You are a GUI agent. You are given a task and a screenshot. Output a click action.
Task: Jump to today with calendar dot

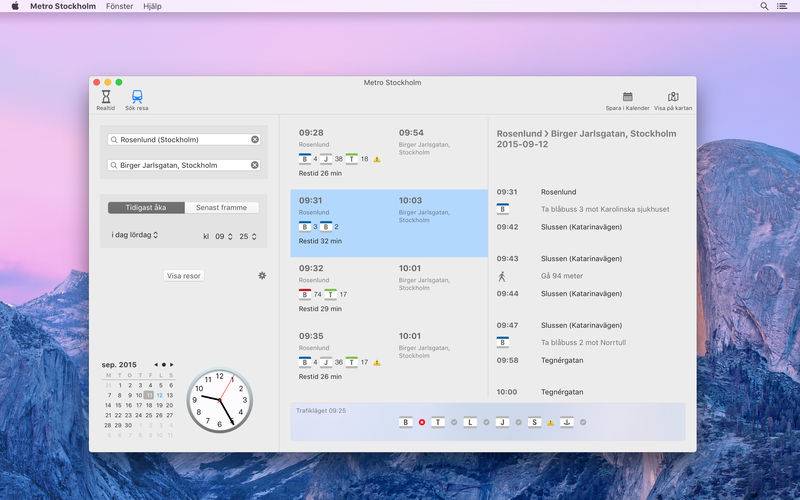(163, 365)
